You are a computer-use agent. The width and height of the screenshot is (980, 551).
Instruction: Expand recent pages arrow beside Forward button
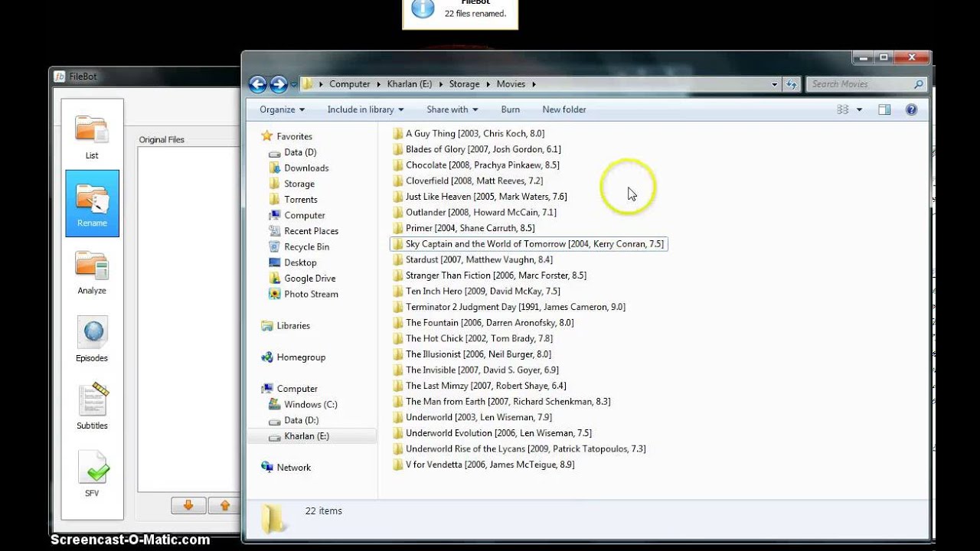coord(292,84)
